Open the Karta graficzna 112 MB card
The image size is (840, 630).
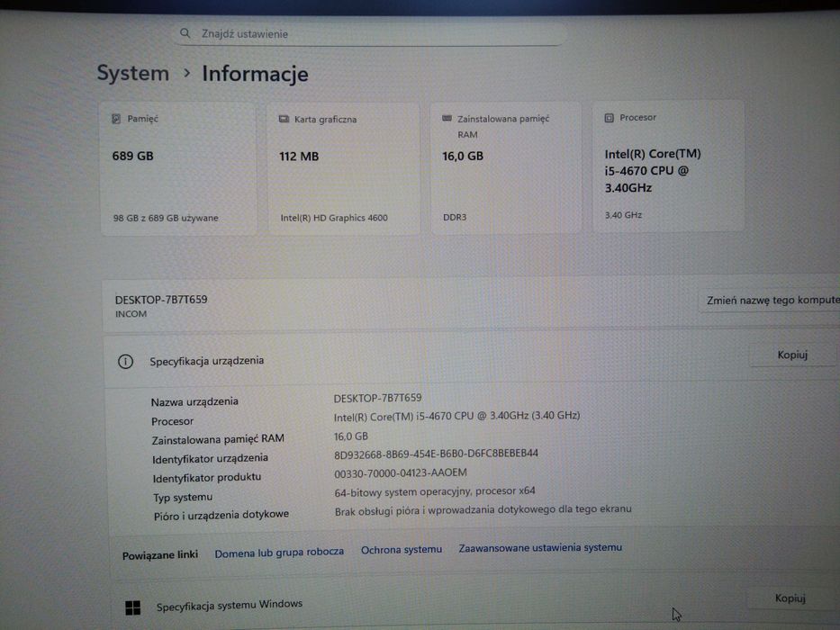pos(343,169)
